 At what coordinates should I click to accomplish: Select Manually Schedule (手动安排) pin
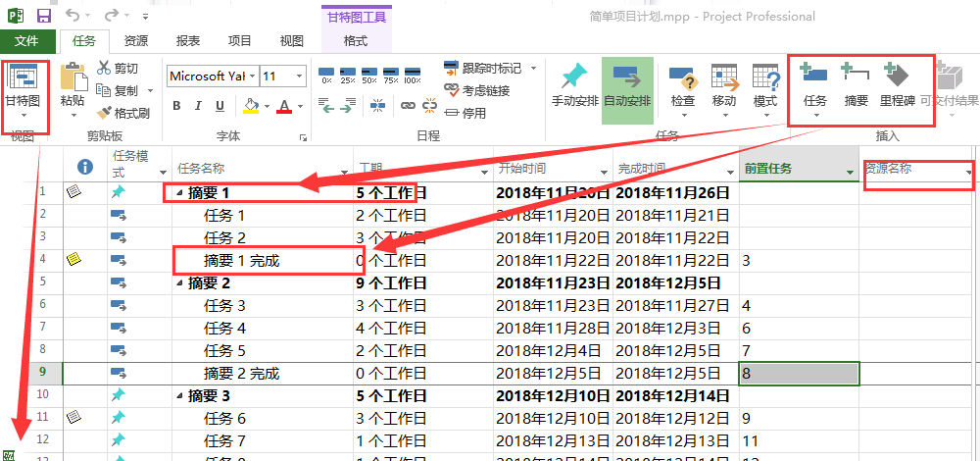575,85
